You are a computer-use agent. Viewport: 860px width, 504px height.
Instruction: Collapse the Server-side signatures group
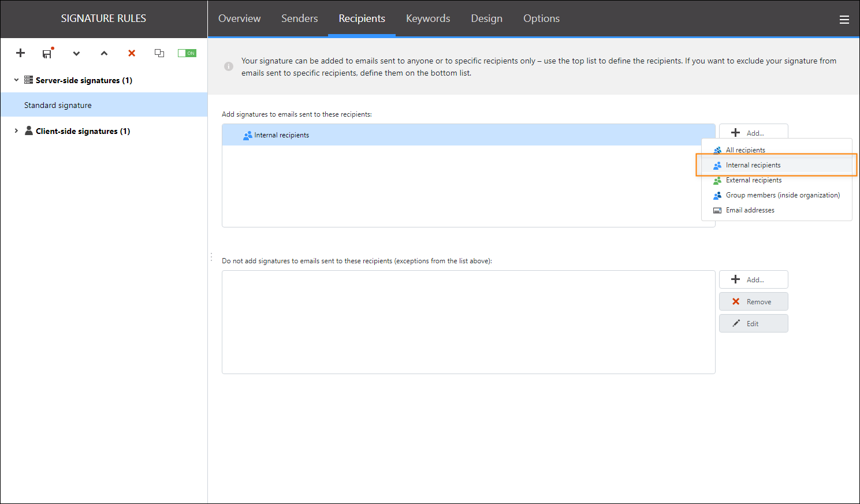(x=16, y=80)
